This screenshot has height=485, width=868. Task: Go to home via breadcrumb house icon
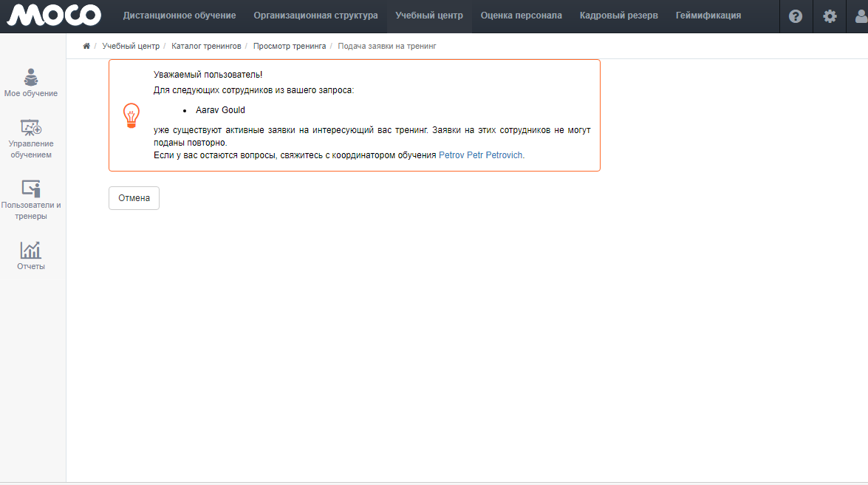click(86, 46)
